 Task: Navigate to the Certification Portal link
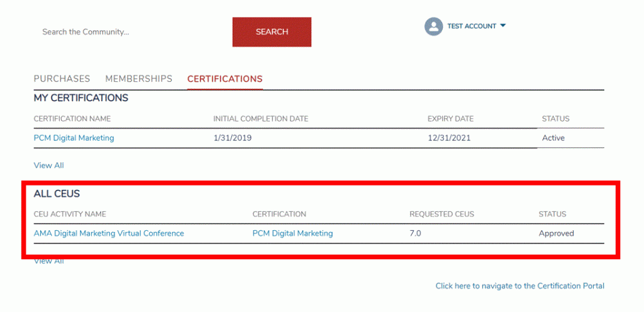[x=519, y=286]
